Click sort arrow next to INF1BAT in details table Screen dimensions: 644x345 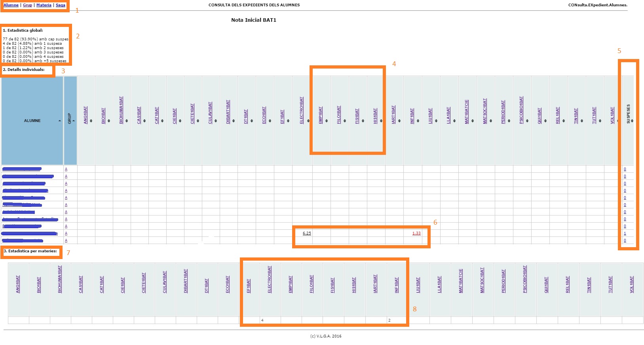418,121
